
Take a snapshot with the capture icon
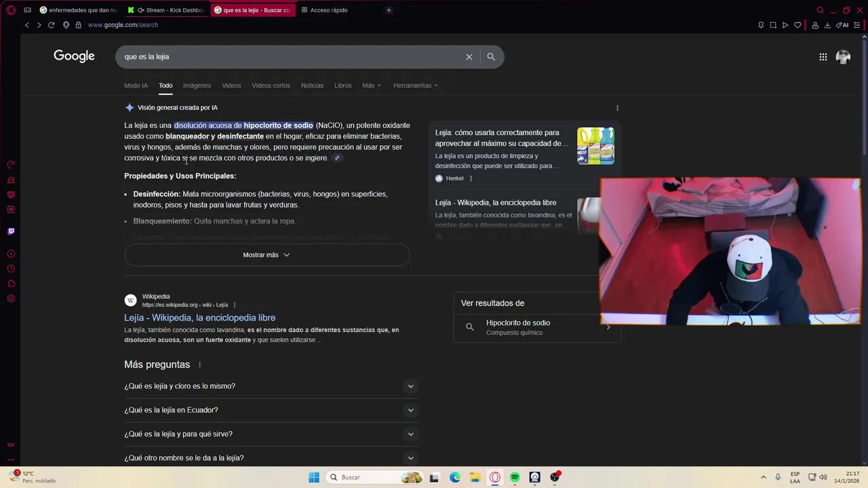[773, 25]
